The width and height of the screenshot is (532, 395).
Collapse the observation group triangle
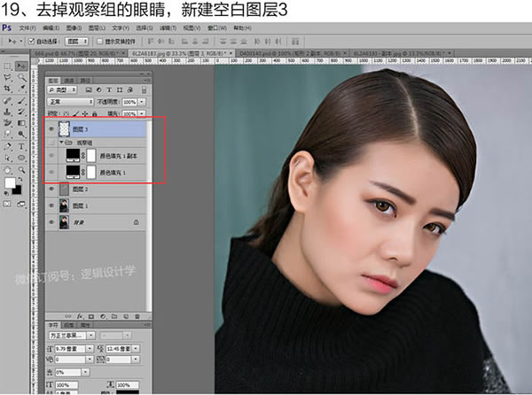pyautogui.click(x=62, y=143)
